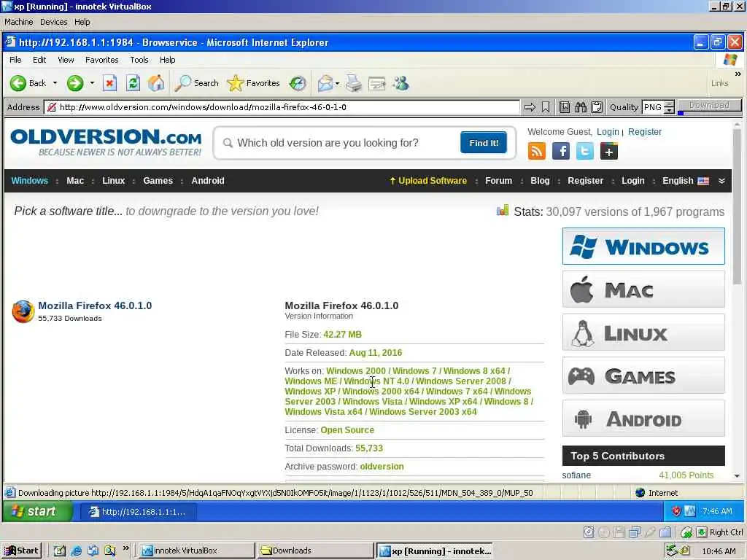This screenshot has width=747, height=560.
Task: Open the RSS feed orange icon
Action: pos(536,152)
